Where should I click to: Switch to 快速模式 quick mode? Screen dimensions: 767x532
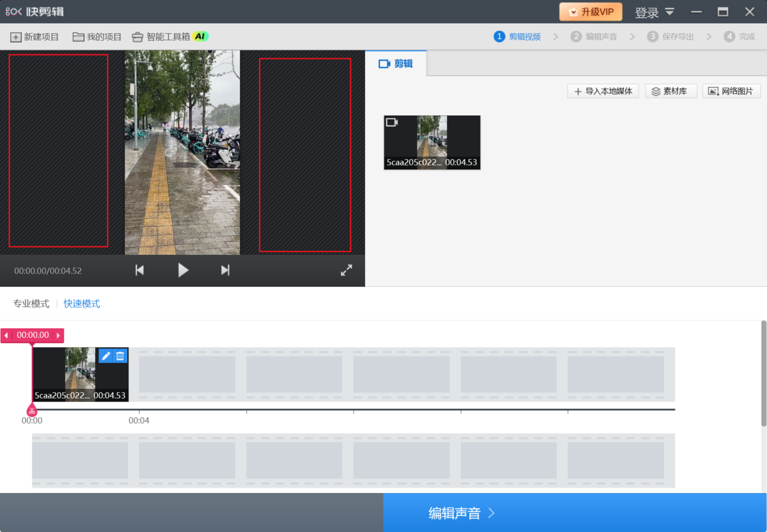[x=82, y=304]
